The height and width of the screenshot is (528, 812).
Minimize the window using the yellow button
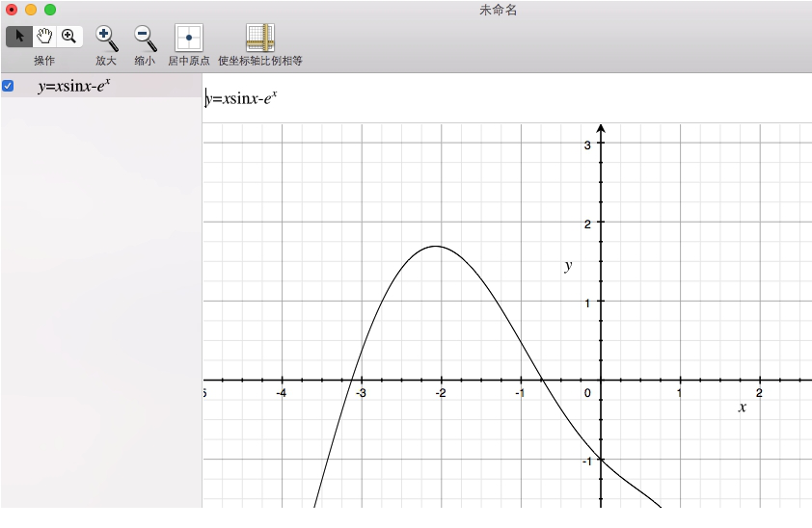pyautogui.click(x=31, y=10)
